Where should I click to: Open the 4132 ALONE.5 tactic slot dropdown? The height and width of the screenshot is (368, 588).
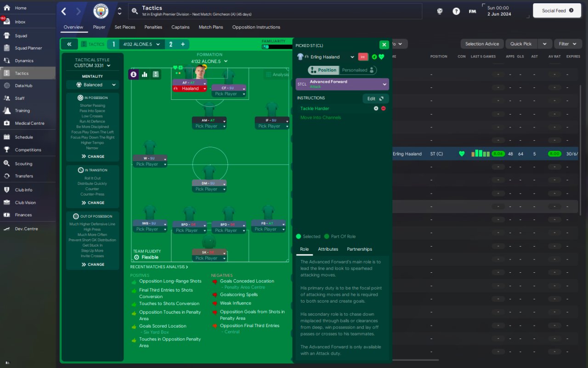pos(141,44)
